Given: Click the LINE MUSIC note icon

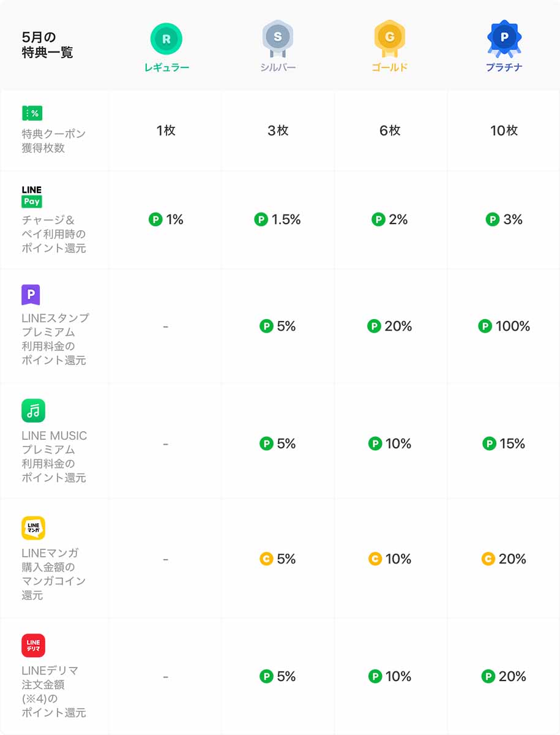Looking at the screenshot, I should click(33, 410).
